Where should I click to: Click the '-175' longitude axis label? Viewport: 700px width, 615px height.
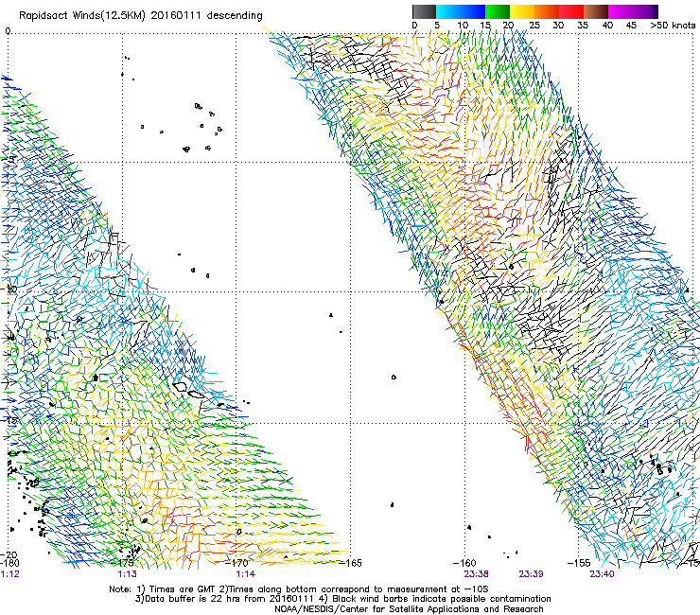click(124, 563)
